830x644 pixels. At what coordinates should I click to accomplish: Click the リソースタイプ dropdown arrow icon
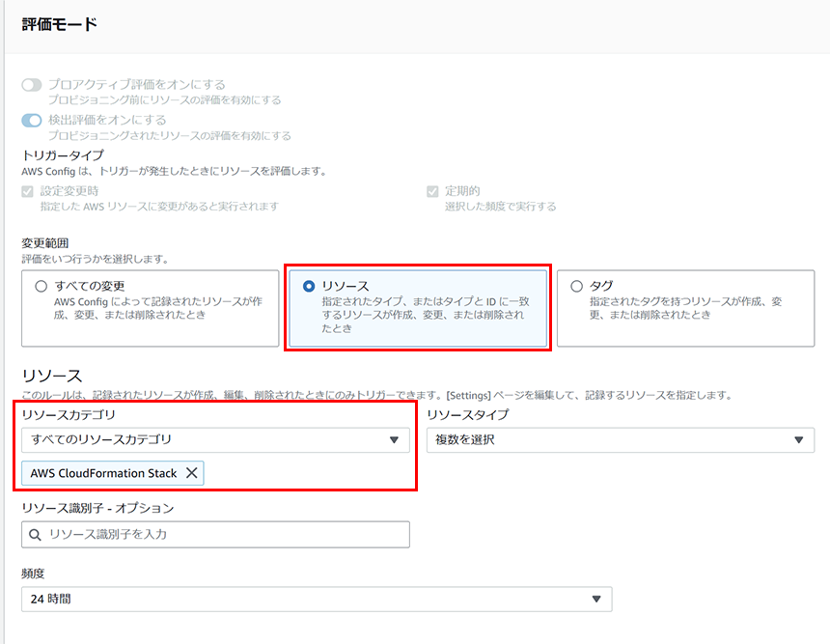799,440
